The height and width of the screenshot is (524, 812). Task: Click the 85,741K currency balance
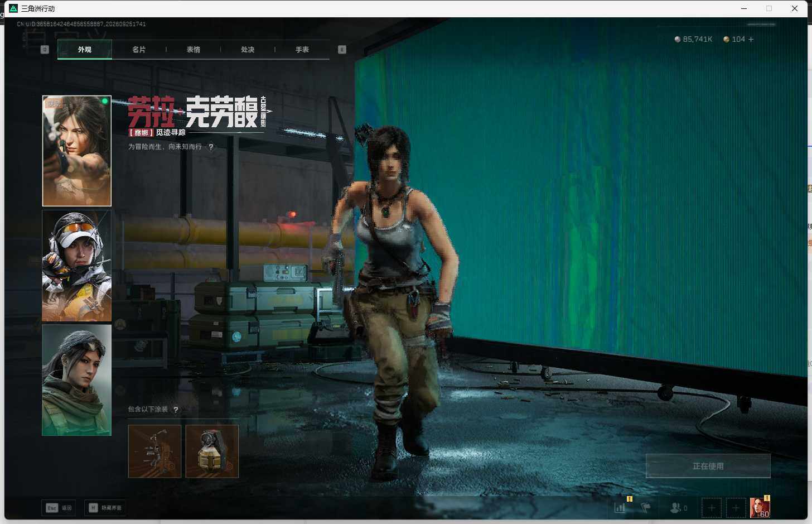(693, 39)
